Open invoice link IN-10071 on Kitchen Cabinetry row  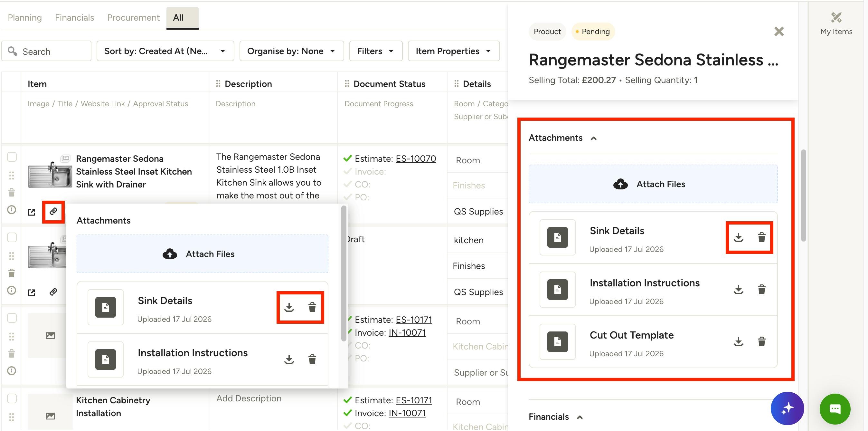(407, 413)
